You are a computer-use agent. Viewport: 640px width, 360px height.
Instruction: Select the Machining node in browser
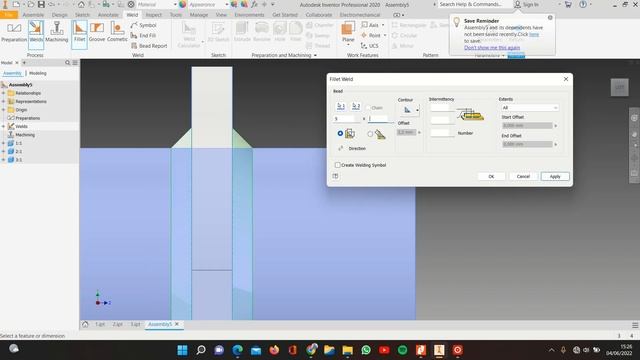24,135
